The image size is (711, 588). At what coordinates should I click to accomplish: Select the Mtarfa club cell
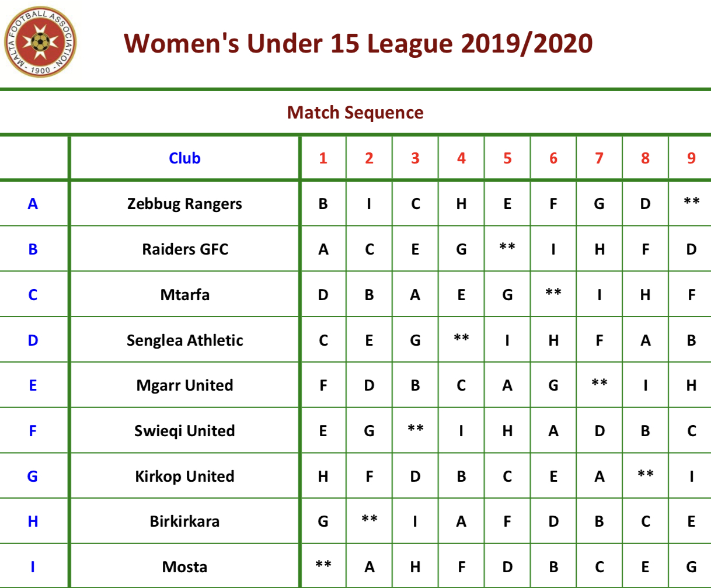[x=184, y=294]
